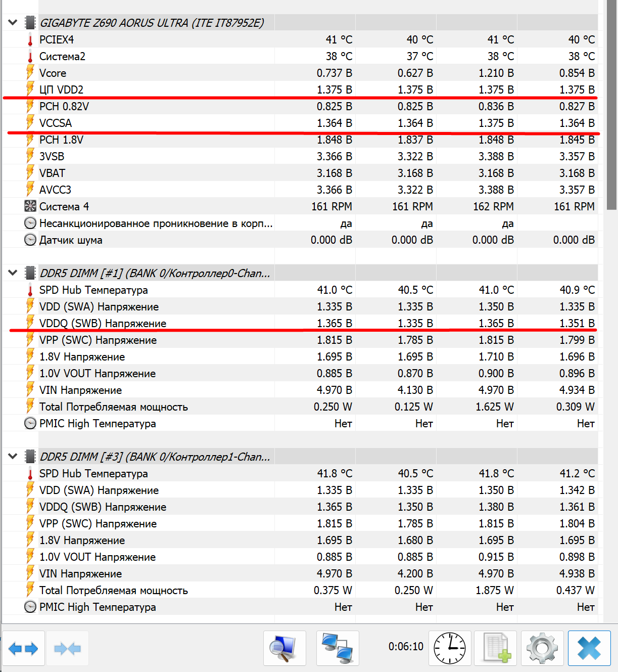Click the VDDQ maximum value 1.380 В
Screen dimensions: 618x672
496,507
